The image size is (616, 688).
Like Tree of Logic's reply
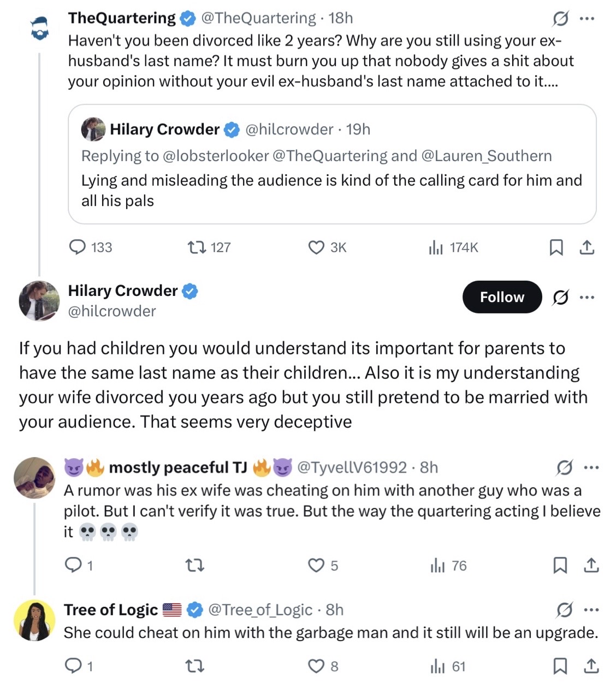click(323, 666)
